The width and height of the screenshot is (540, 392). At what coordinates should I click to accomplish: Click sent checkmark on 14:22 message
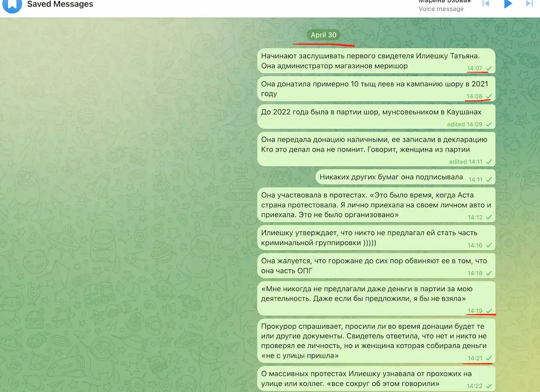point(489,386)
